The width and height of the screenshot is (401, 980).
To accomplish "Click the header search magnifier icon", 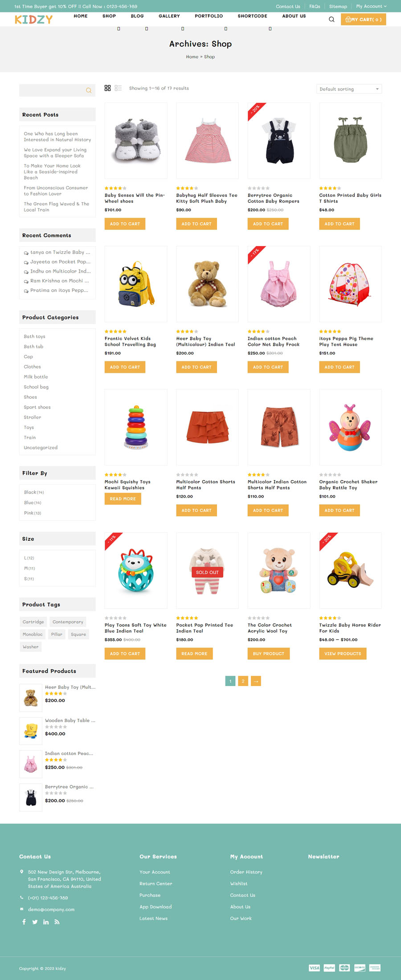I will point(331,19).
